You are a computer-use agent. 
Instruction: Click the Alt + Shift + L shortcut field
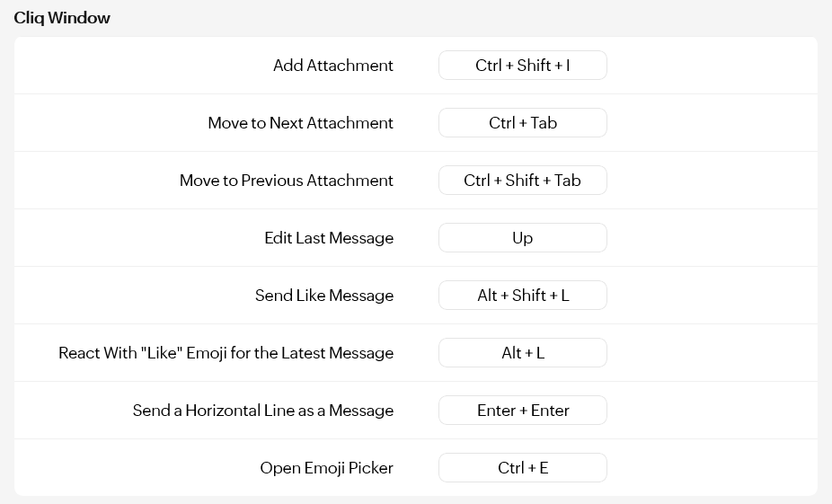click(522, 296)
